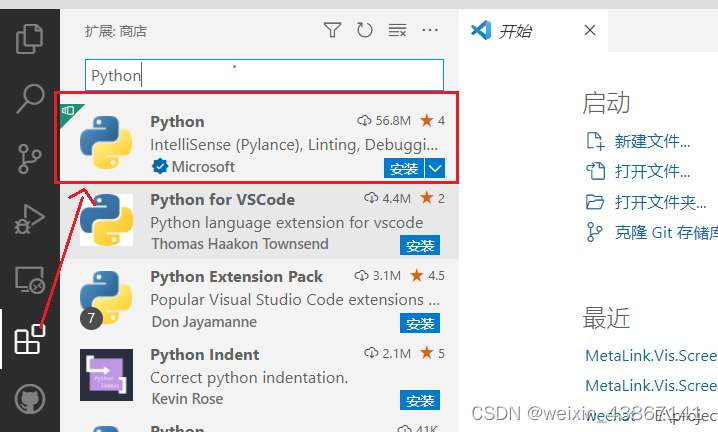This screenshot has height=432, width=718.
Task: Select the Python Indent title
Action: pos(205,355)
